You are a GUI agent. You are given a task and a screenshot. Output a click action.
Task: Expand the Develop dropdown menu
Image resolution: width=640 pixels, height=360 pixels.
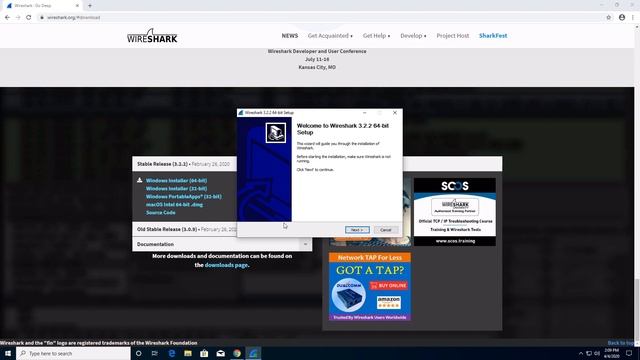413,36
